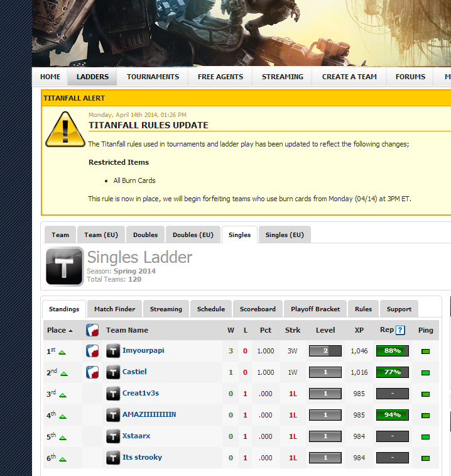Open the CREATE A TEAM navigation item
This screenshot has height=476, width=451.
349,77
